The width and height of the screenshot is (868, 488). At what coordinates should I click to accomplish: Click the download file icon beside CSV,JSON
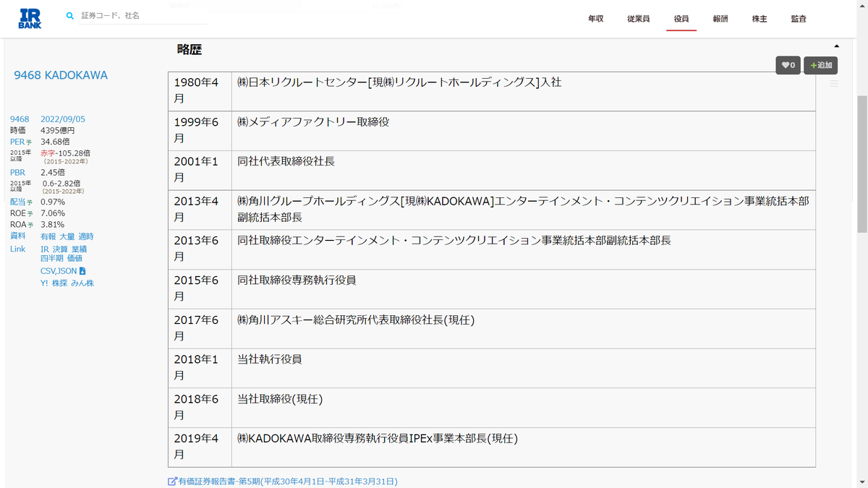(82, 271)
